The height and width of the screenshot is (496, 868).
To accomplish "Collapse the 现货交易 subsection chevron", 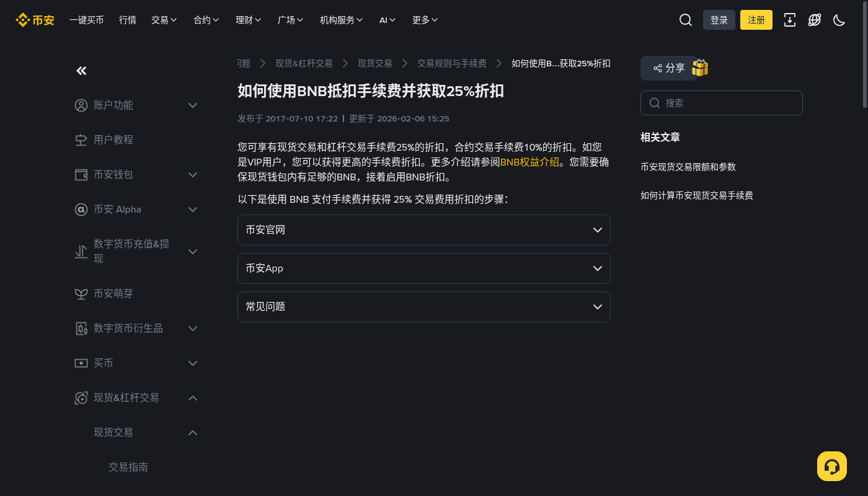I will [193, 433].
